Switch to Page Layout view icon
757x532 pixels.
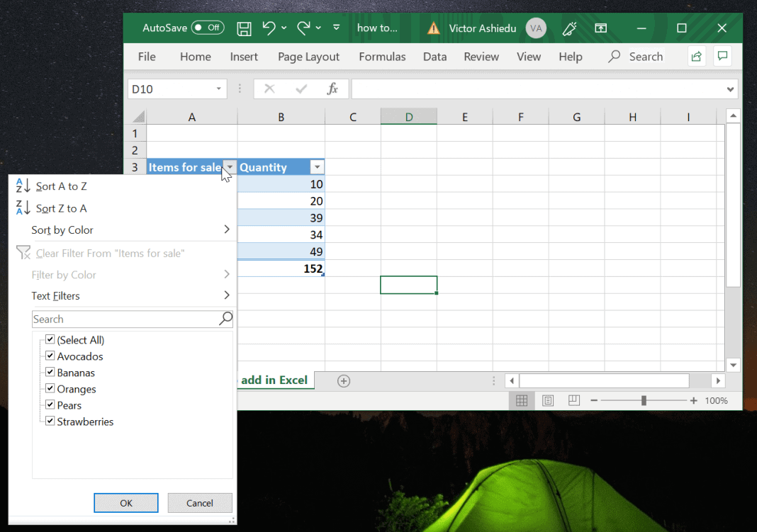pyautogui.click(x=547, y=400)
